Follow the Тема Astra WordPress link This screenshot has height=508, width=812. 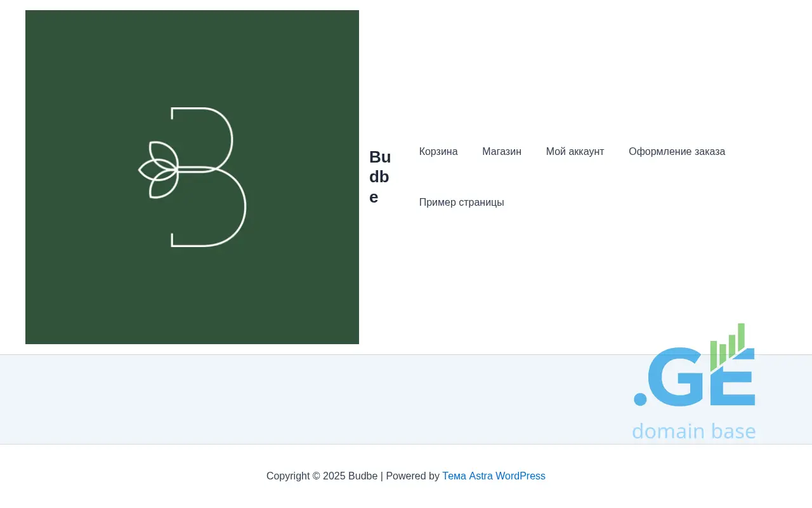[494, 476]
